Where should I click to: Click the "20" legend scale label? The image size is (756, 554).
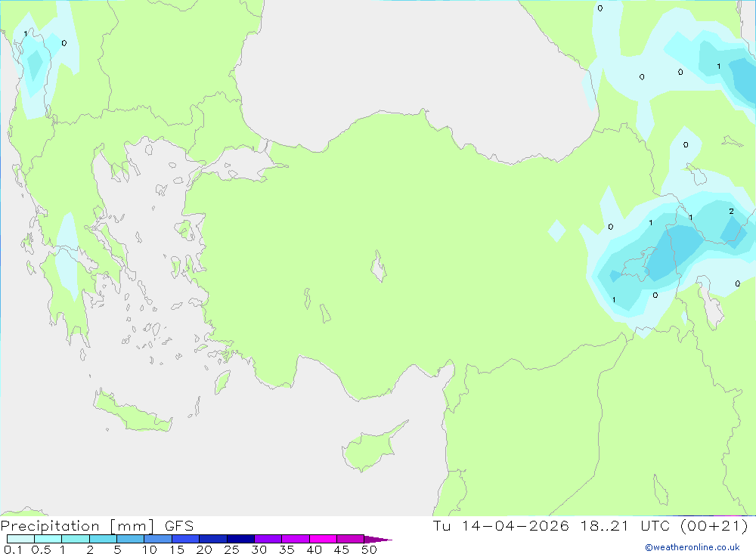click(204, 549)
